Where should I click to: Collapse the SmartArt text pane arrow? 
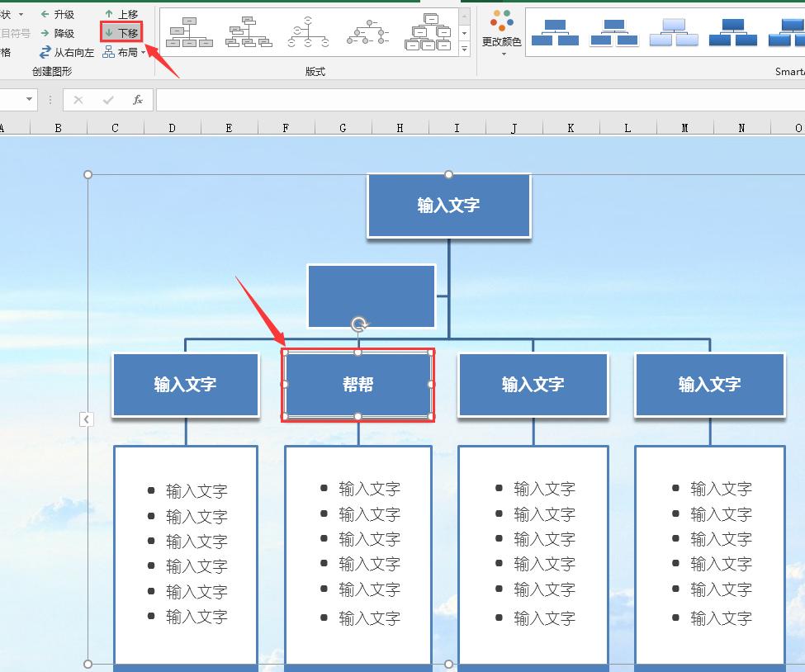tap(87, 419)
